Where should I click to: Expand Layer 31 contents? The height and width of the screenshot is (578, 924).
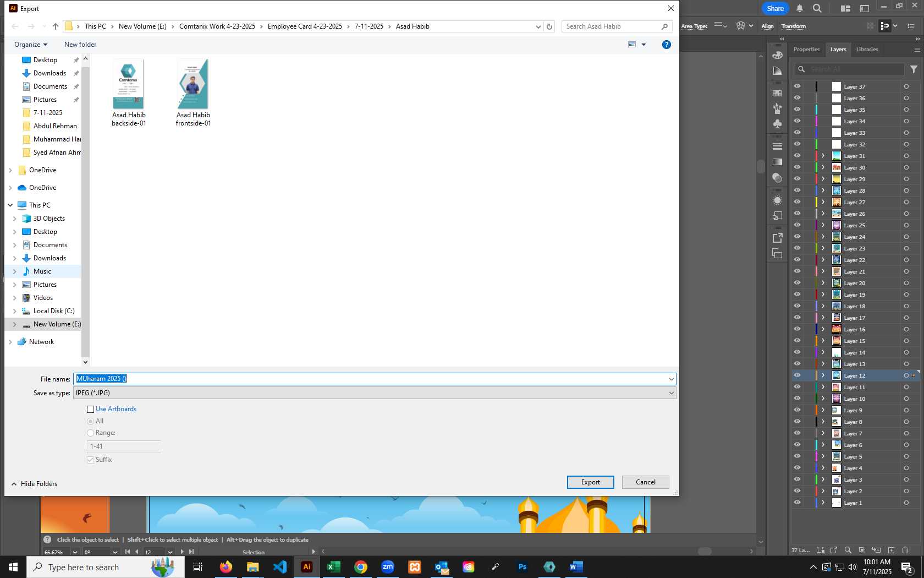[x=823, y=156]
